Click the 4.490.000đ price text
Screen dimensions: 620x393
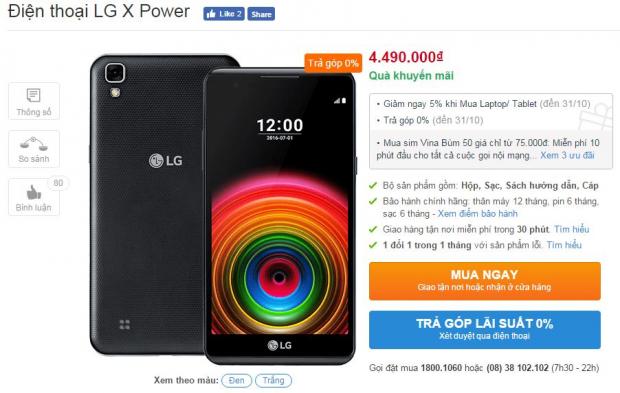pyautogui.click(x=406, y=57)
